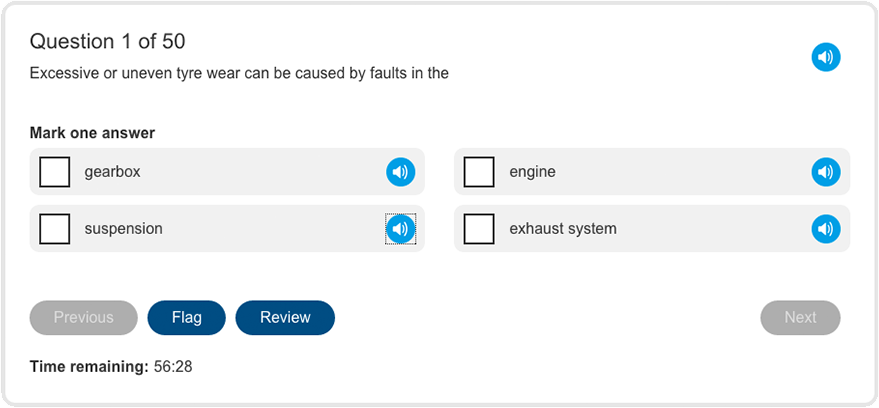
Task: Click the greyed-out Previous button
Action: pyautogui.click(x=84, y=318)
